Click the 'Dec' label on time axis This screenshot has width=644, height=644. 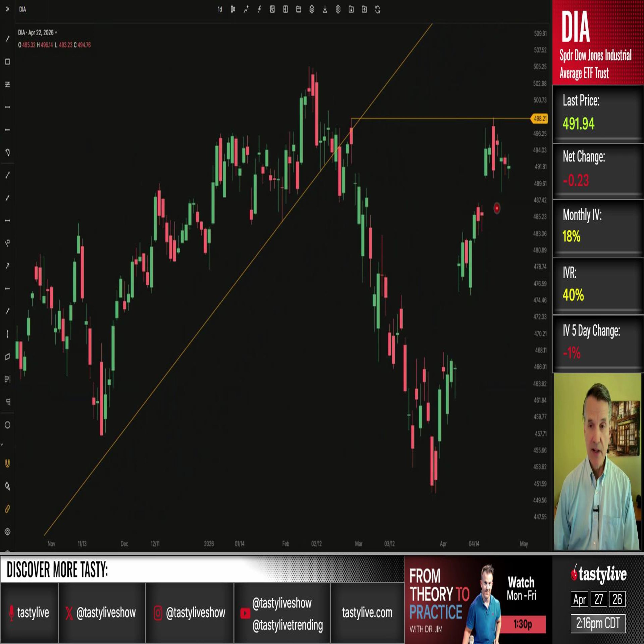124,544
